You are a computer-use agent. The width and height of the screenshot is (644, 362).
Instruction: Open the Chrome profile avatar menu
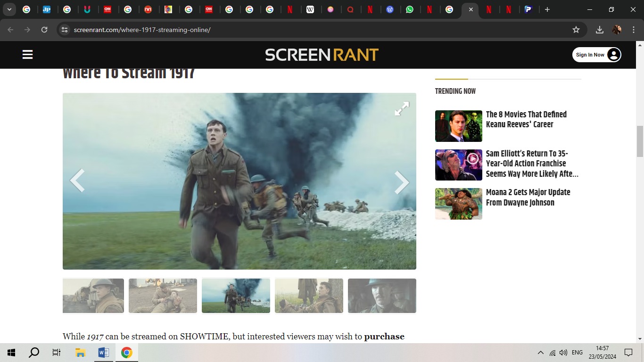617,30
